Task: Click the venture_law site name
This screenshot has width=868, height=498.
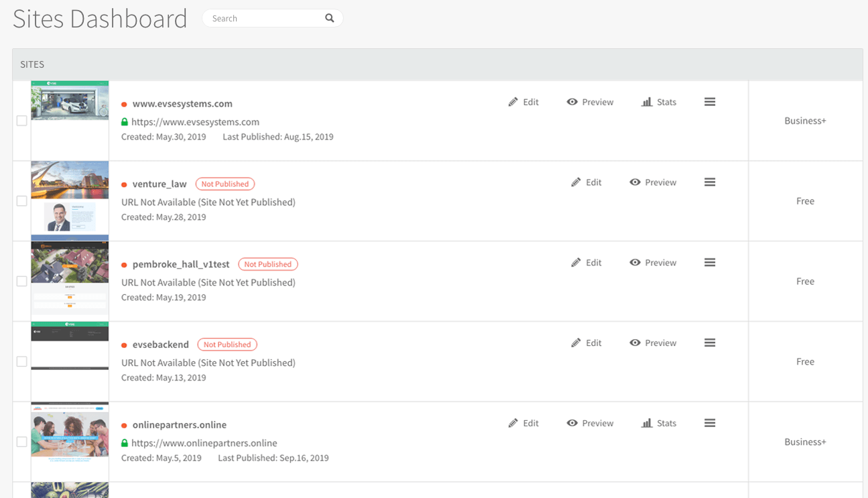Action: click(x=160, y=184)
